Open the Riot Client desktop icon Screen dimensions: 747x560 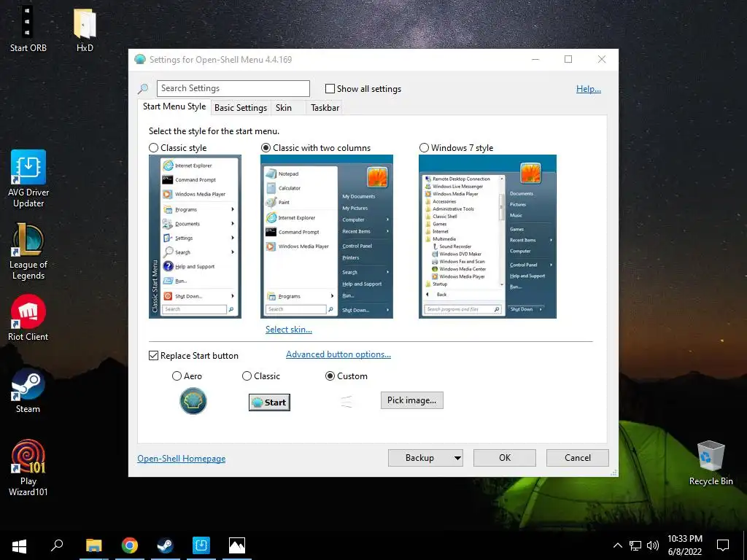[28, 318]
